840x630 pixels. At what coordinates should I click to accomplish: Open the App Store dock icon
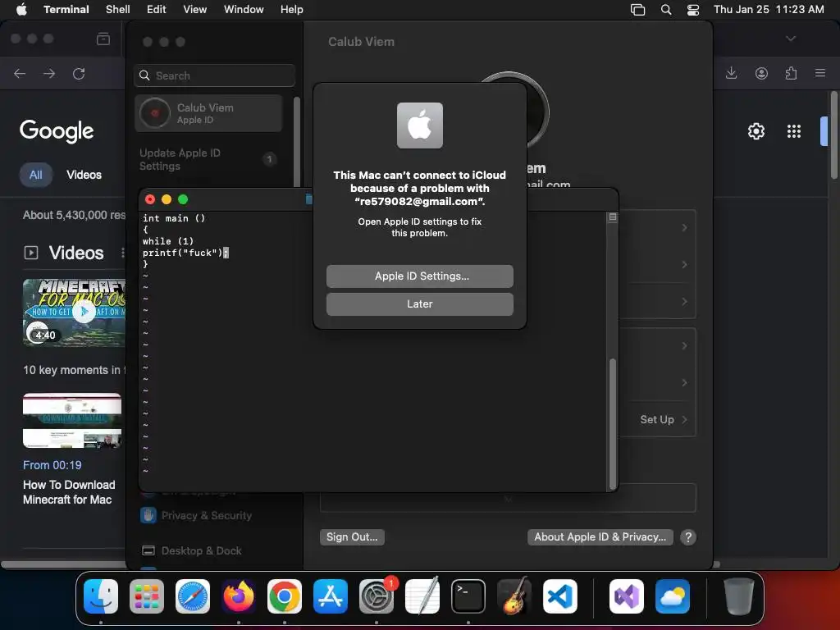pos(331,596)
